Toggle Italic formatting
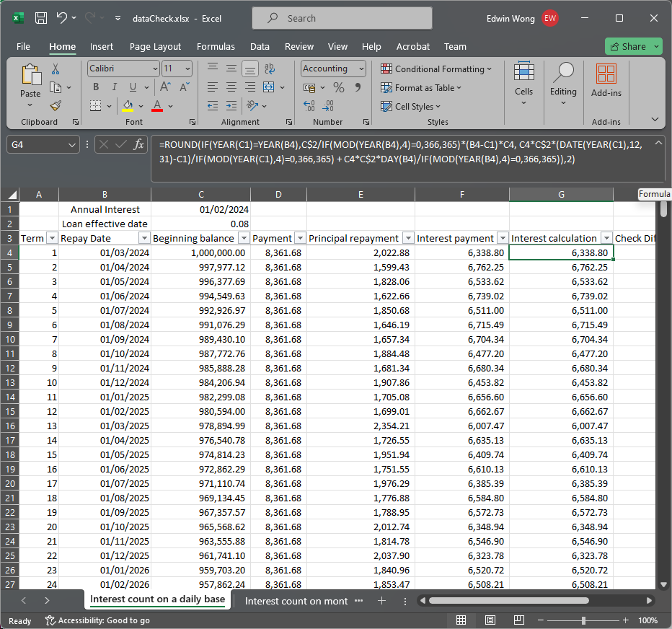The height and width of the screenshot is (629, 672). click(113, 87)
